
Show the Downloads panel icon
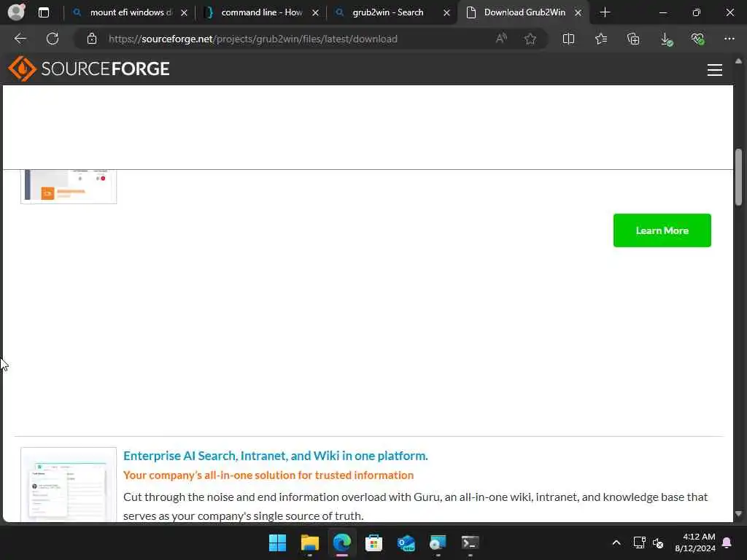click(667, 39)
